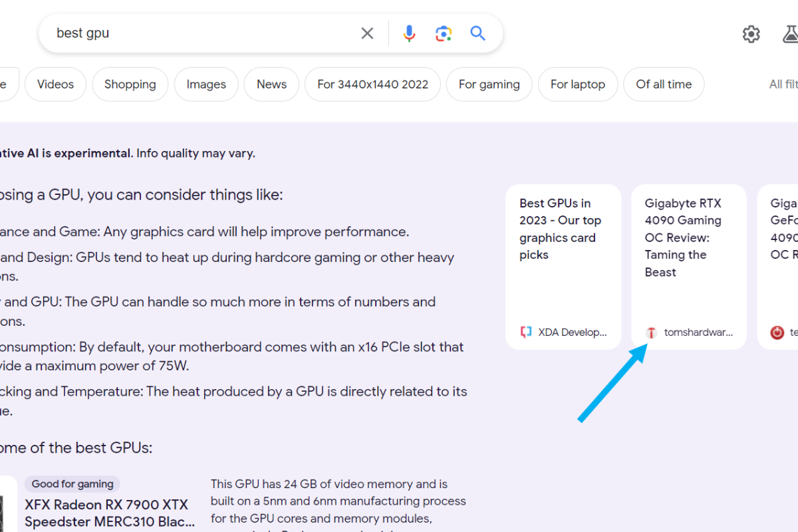The height and width of the screenshot is (532, 798).
Task: Open Search Labs flask icon
Action: [x=791, y=34]
